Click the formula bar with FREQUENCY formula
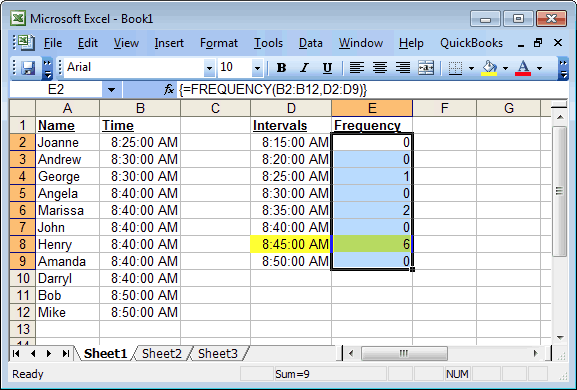Image resolution: width=577 pixels, height=390 pixels. pyautogui.click(x=372, y=89)
